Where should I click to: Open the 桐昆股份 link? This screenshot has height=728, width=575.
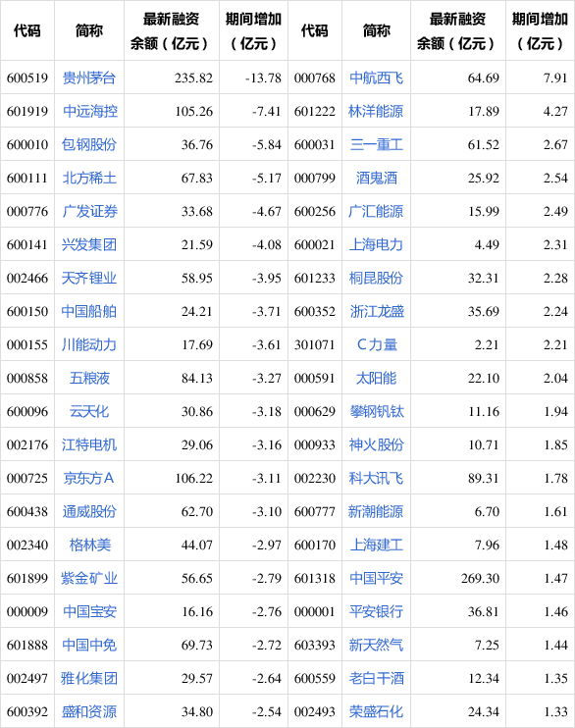click(x=376, y=278)
